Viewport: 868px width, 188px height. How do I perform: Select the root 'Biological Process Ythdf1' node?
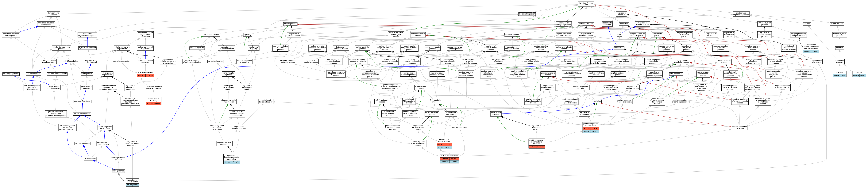click(x=586, y=4)
